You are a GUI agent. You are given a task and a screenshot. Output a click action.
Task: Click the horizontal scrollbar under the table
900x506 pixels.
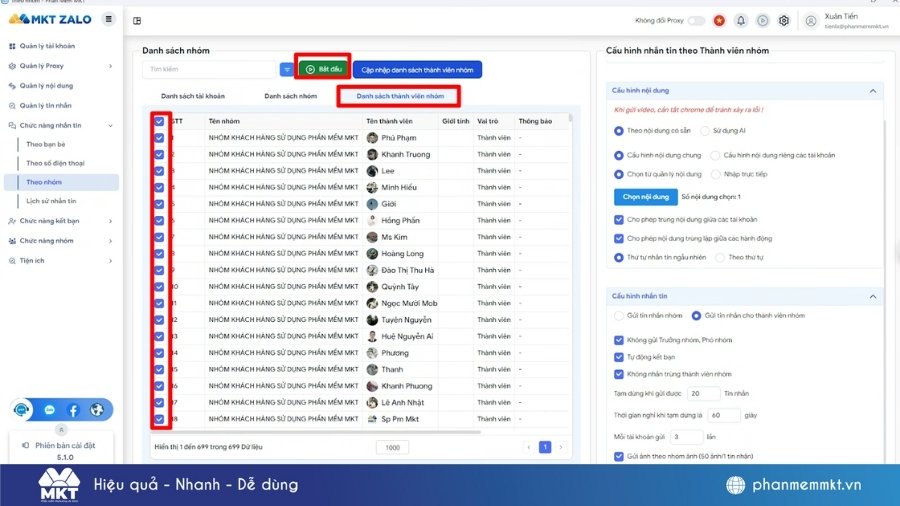[x=315, y=431]
